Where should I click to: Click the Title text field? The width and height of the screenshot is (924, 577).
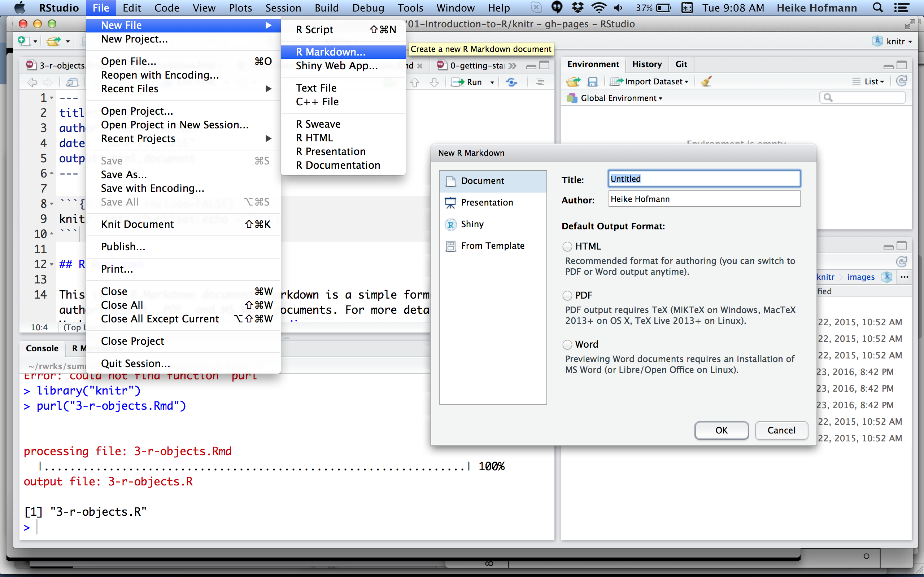click(x=704, y=179)
